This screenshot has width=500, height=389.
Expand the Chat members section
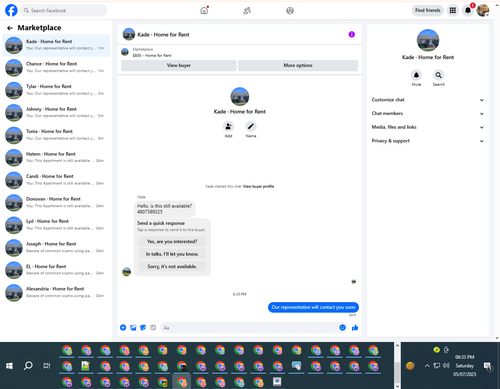pyautogui.click(x=428, y=113)
